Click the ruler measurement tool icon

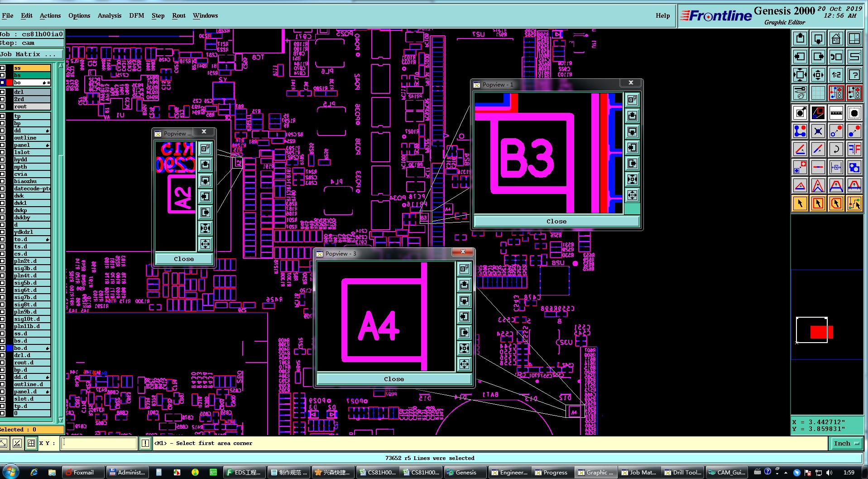[x=836, y=112]
